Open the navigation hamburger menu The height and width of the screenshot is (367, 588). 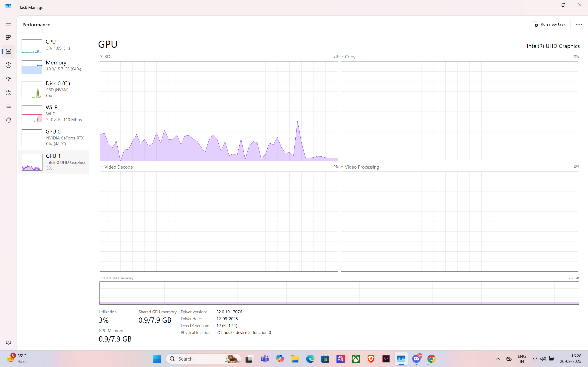pyautogui.click(x=8, y=24)
